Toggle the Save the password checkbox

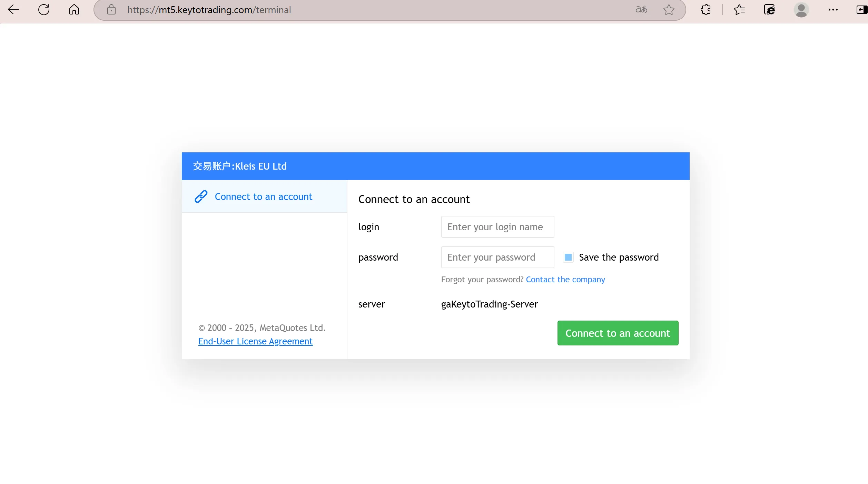(x=568, y=257)
